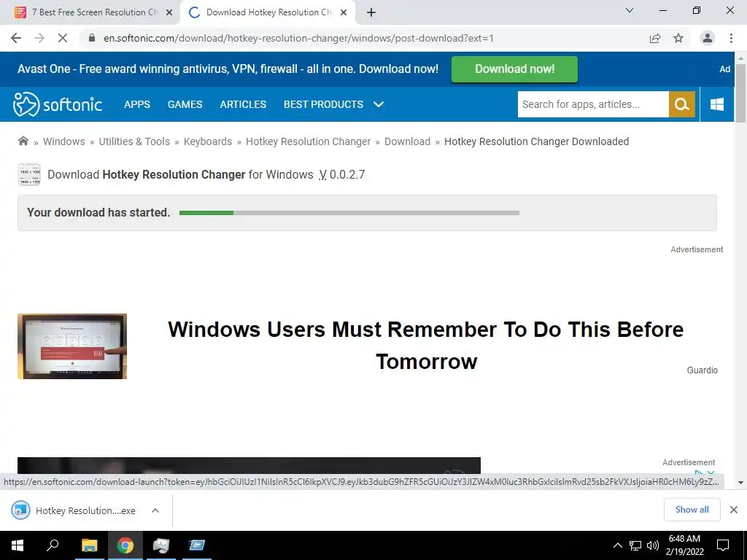Click the Avast One ad banner text
Screen dimensions: 747x560
(x=228, y=69)
